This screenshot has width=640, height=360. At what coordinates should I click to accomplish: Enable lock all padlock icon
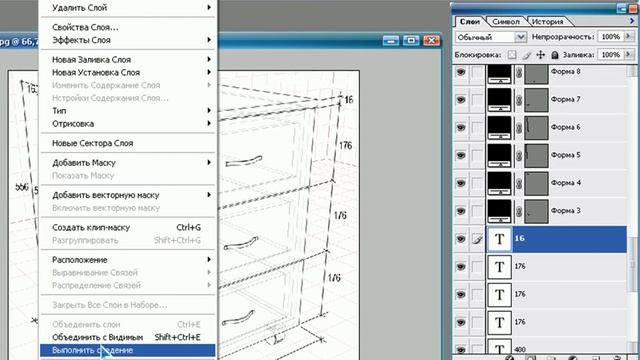555,55
